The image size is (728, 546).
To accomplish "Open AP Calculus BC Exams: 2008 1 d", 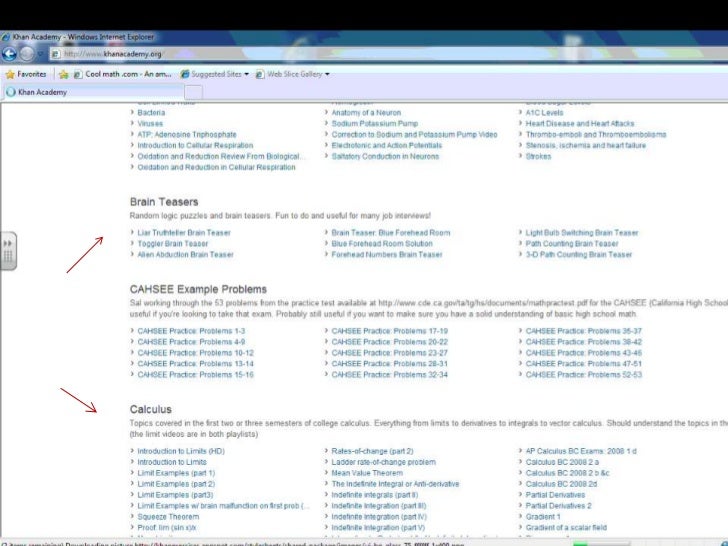I will pos(581,451).
